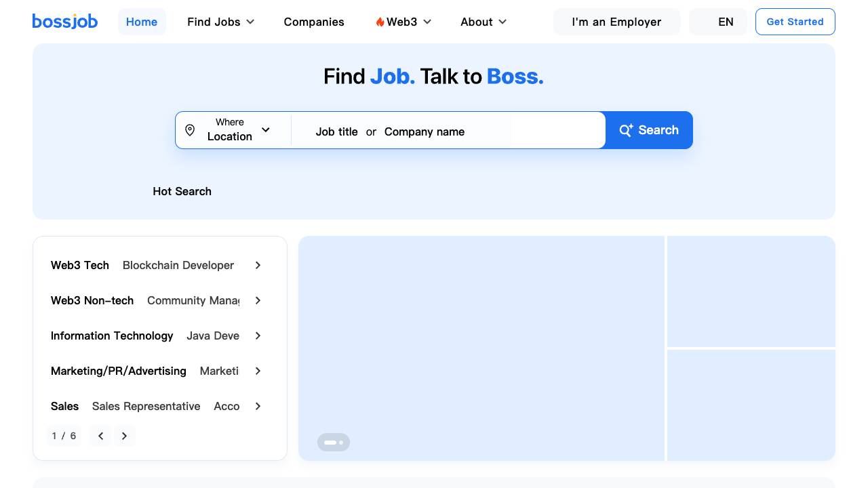Click the flame icon beside Web3
The image size is (868, 488).
(x=380, y=22)
